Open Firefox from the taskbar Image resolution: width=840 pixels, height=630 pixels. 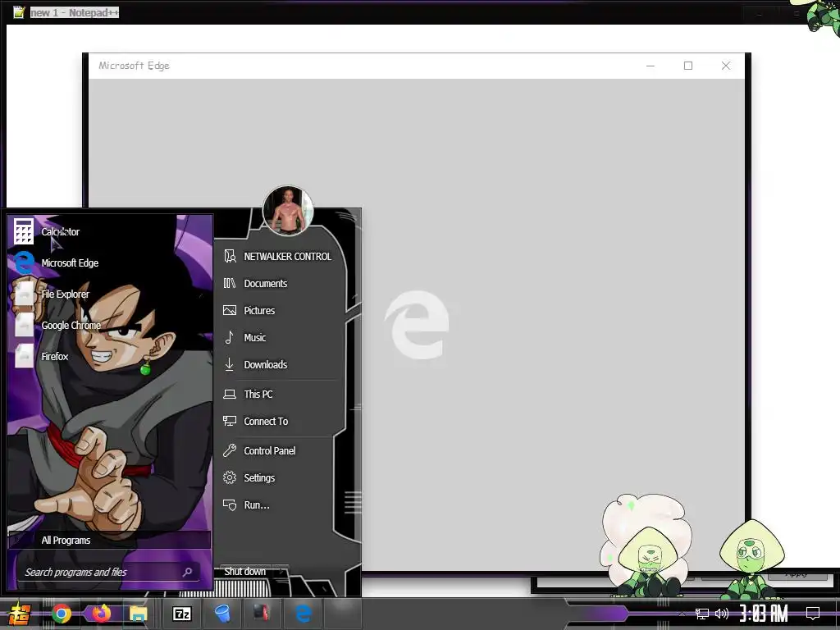[101, 614]
